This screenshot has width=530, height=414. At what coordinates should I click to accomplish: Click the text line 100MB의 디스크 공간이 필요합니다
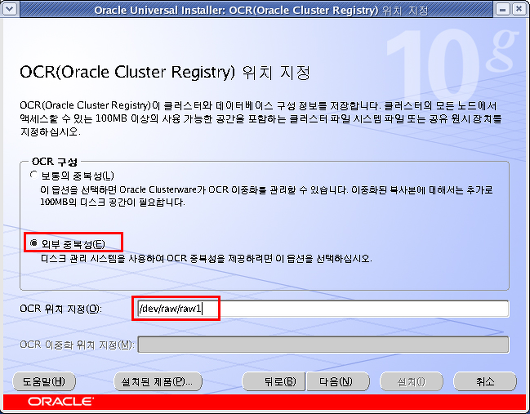point(113,202)
